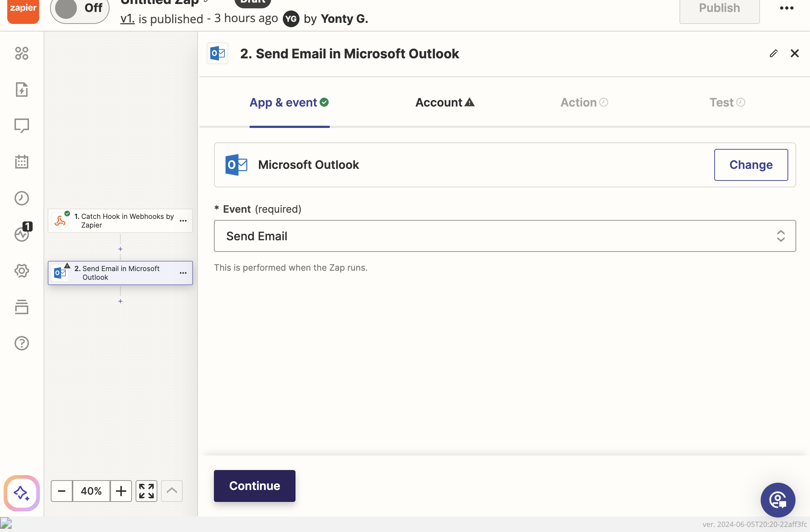Open the three-dot more menu at top right
Image resolution: width=810 pixels, height=532 pixels.
coord(787,8)
